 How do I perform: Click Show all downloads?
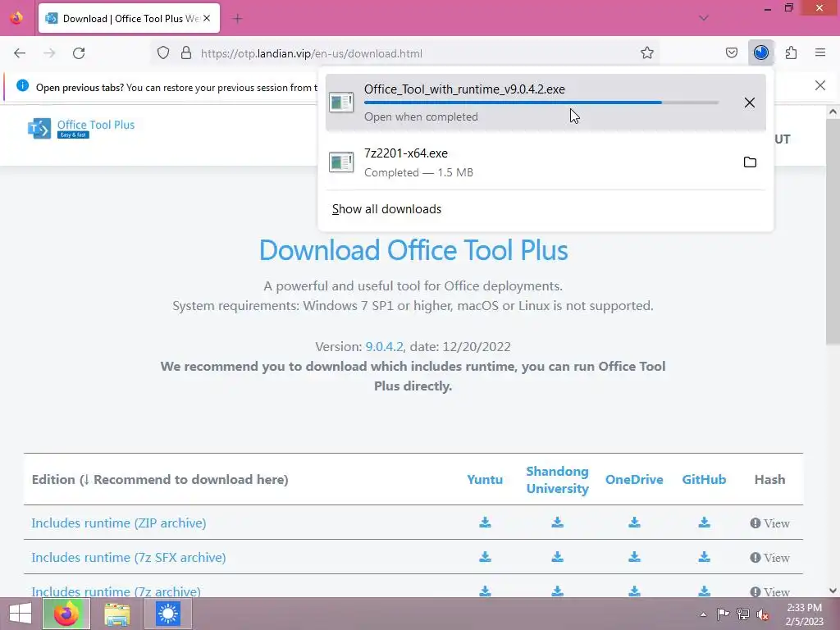[386, 209]
